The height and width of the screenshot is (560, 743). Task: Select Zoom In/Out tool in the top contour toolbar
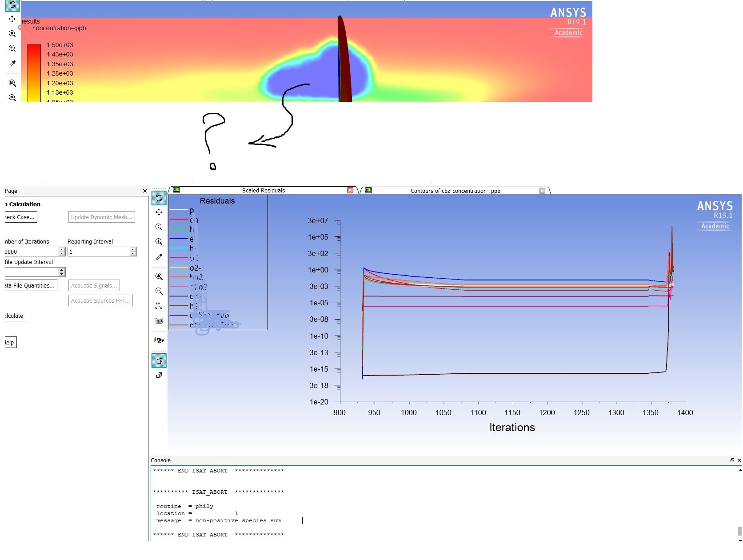point(12,34)
